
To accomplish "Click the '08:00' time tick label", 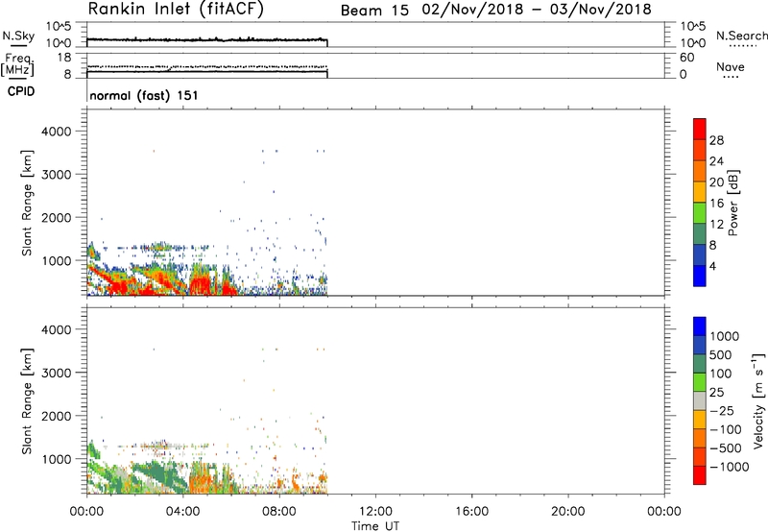I will [279, 512].
